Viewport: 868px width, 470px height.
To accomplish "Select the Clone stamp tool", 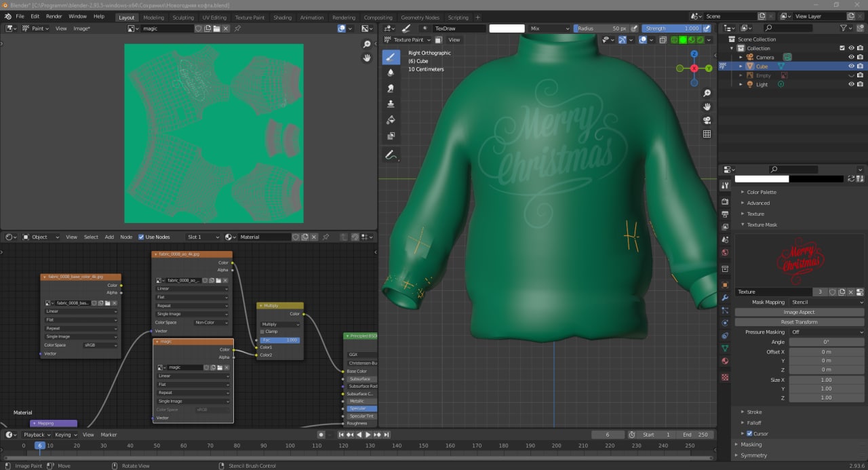I will [x=391, y=104].
